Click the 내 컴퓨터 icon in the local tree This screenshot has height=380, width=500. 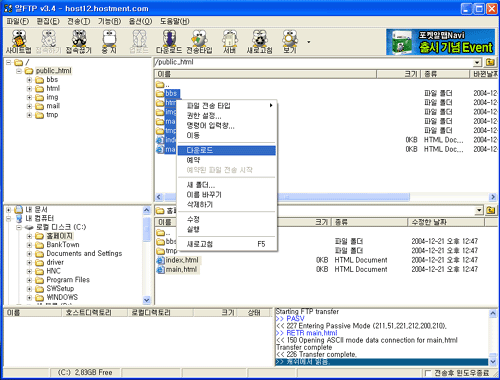19,219
